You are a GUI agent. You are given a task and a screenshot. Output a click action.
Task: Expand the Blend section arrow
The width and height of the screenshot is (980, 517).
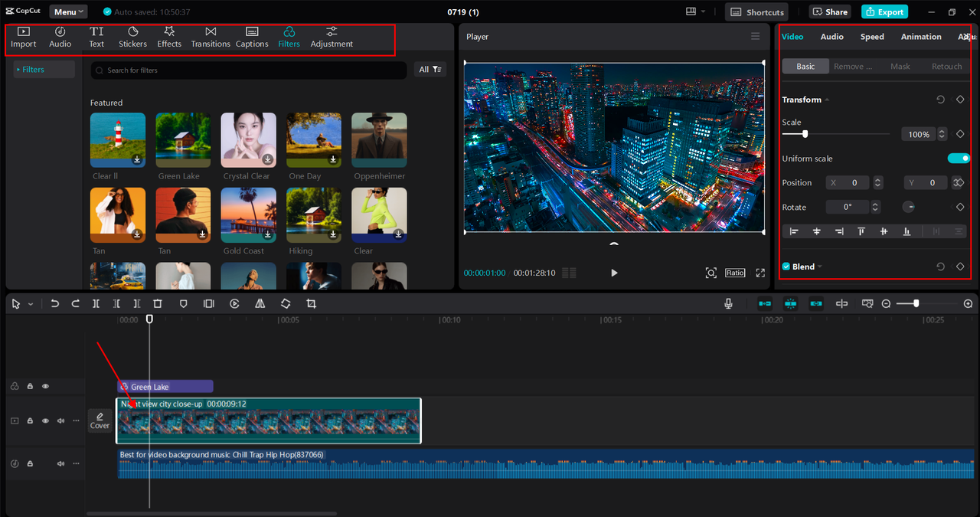tap(819, 267)
